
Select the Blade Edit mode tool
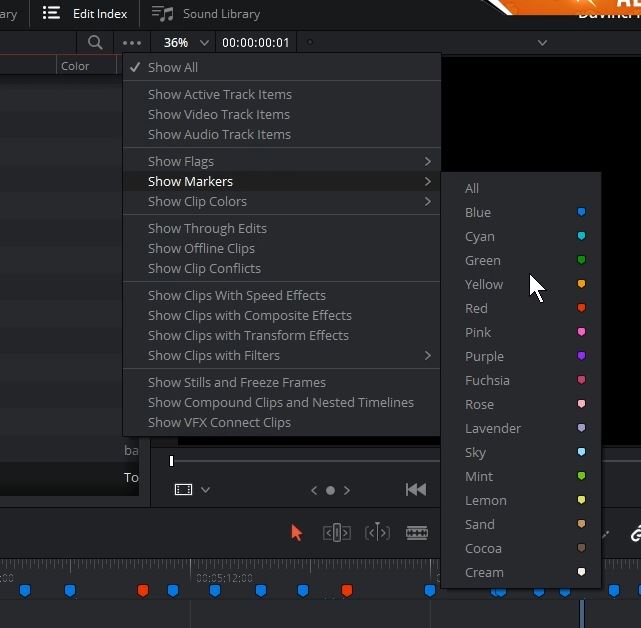[417, 533]
